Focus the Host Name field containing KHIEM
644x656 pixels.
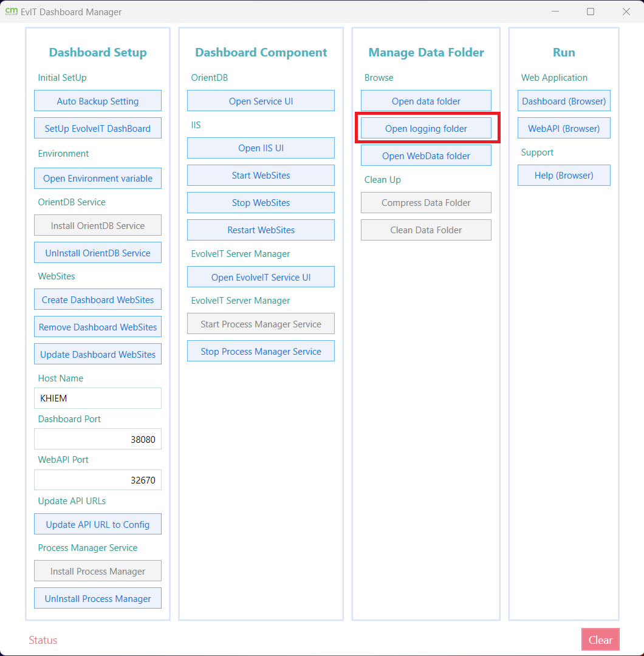click(97, 398)
